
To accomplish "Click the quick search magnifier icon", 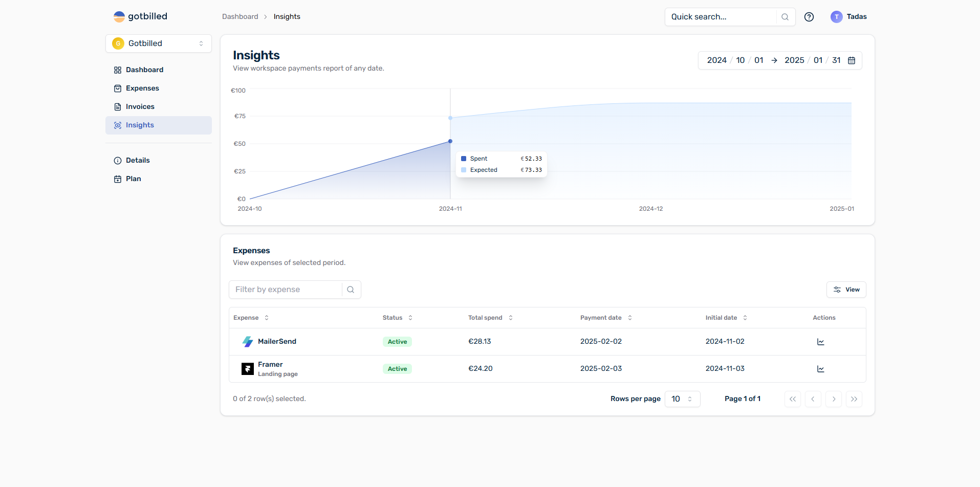I will 785,17.
